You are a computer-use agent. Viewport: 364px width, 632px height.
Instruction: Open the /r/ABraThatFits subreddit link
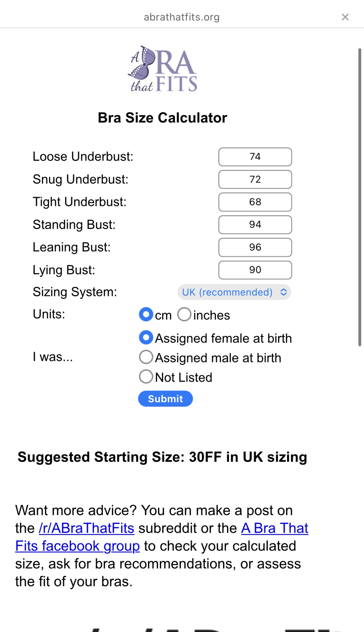[86, 528]
